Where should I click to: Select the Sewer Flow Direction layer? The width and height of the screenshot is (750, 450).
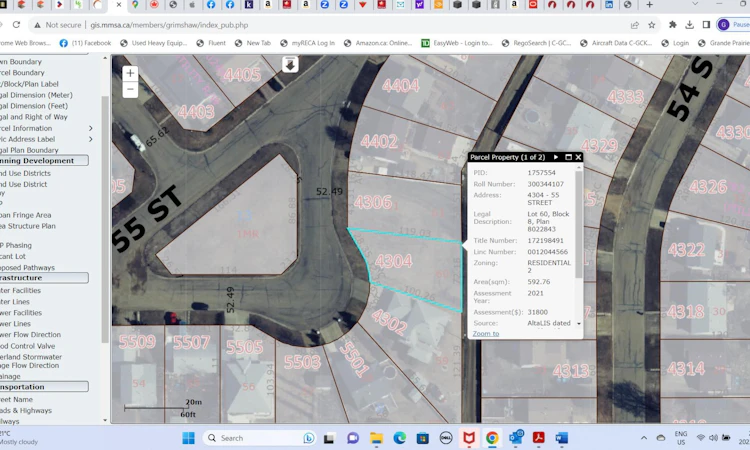click(x=30, y=335)
